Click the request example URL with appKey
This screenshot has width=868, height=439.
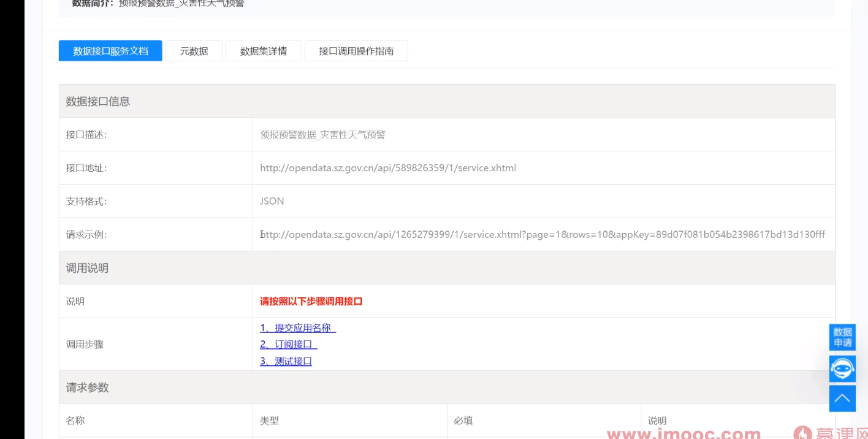tap(542, 234)
